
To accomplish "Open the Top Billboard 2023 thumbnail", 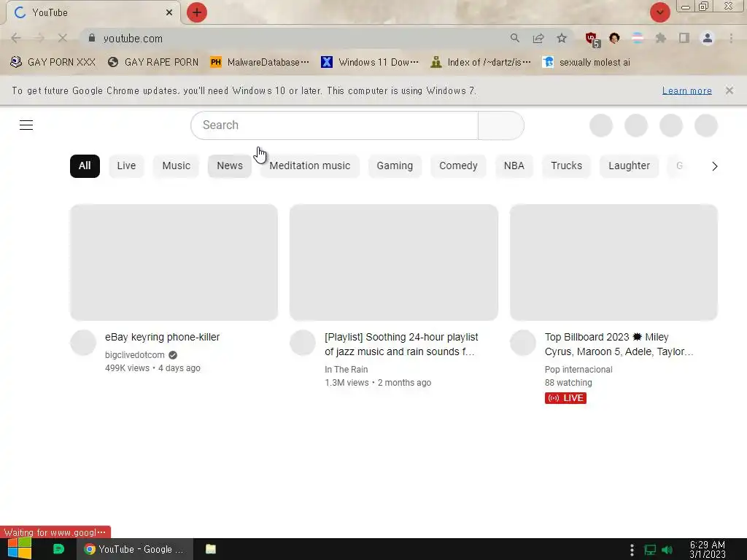I will click(x=614, y=262).
